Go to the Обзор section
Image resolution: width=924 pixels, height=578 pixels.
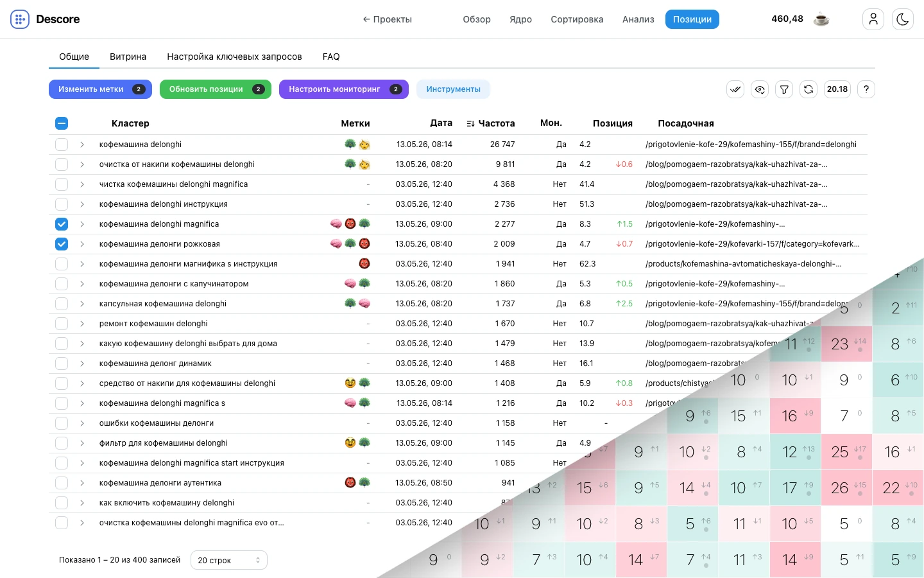click(477, 19)
